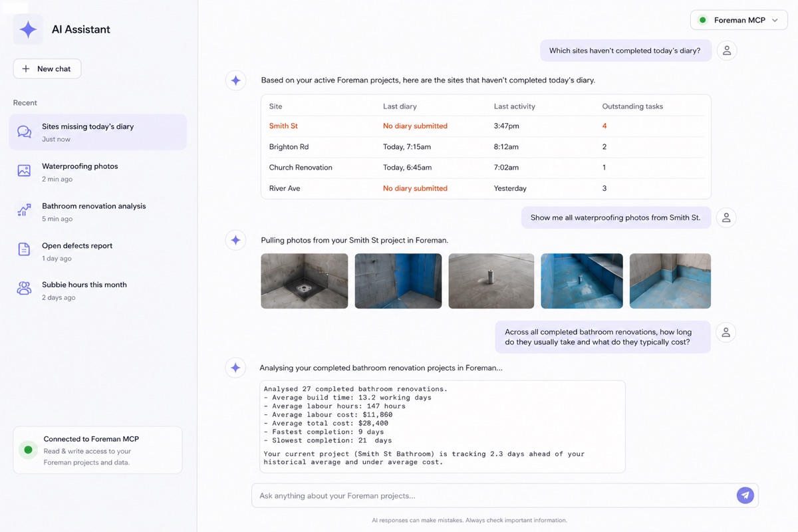Click '8:12am' last activity cell
Screen dimensions: 798x532
pos(506,146)
